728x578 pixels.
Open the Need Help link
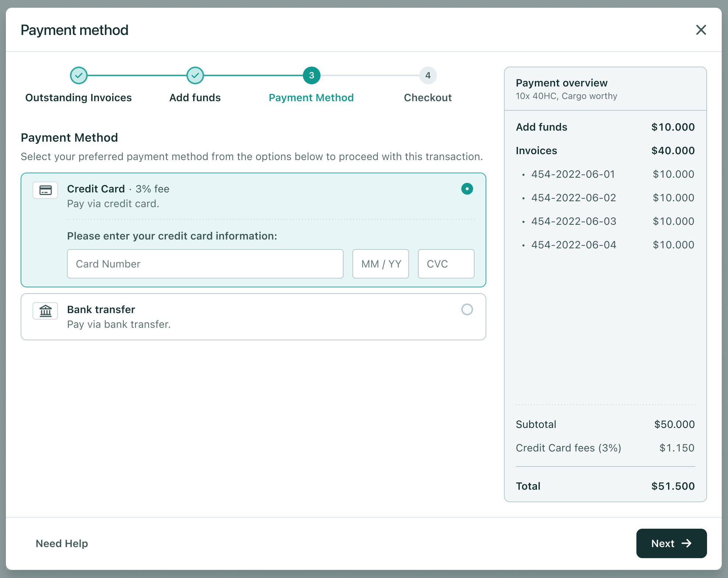click(x=62, y=543)
